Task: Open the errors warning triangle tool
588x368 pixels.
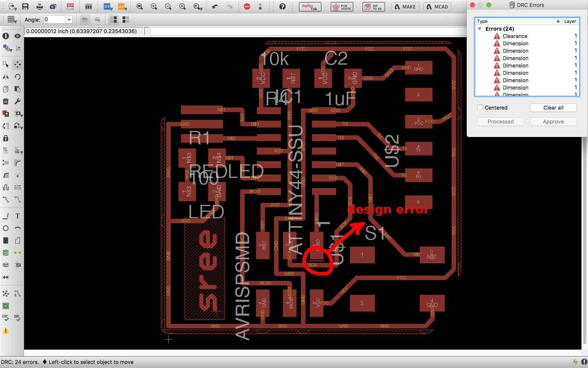Action: click(6, 330)
